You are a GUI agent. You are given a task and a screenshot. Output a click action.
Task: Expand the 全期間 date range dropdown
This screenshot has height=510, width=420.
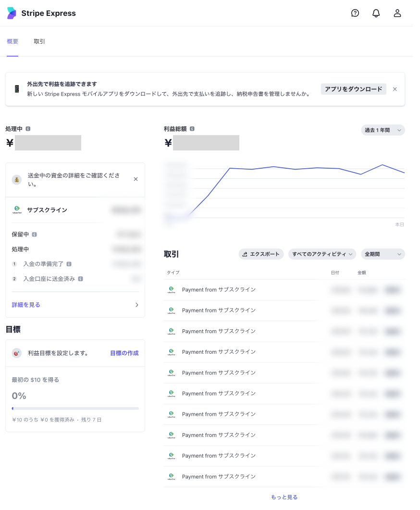click(383, 254)
